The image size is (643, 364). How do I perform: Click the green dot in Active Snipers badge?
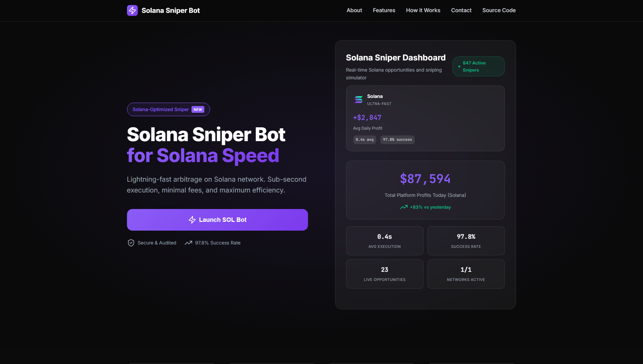point(459,67)
